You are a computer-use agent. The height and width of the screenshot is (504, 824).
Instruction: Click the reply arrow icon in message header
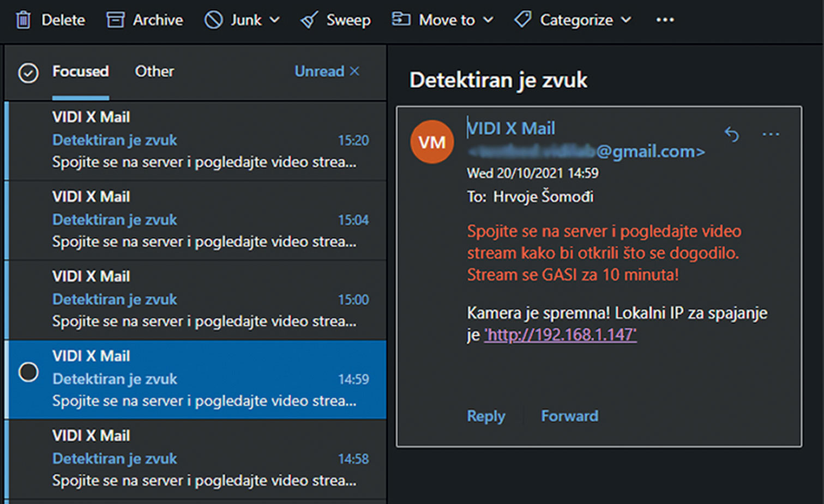tap(732, 133)
